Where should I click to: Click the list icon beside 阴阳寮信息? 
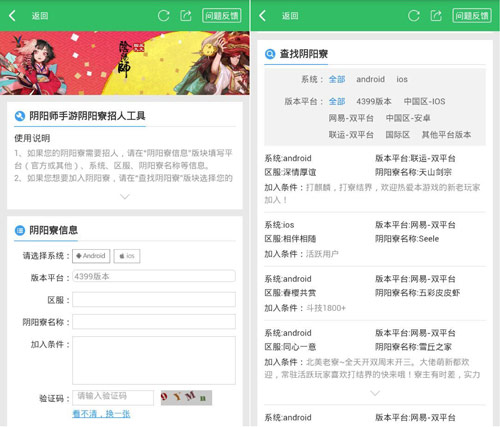tap(20, 230)
